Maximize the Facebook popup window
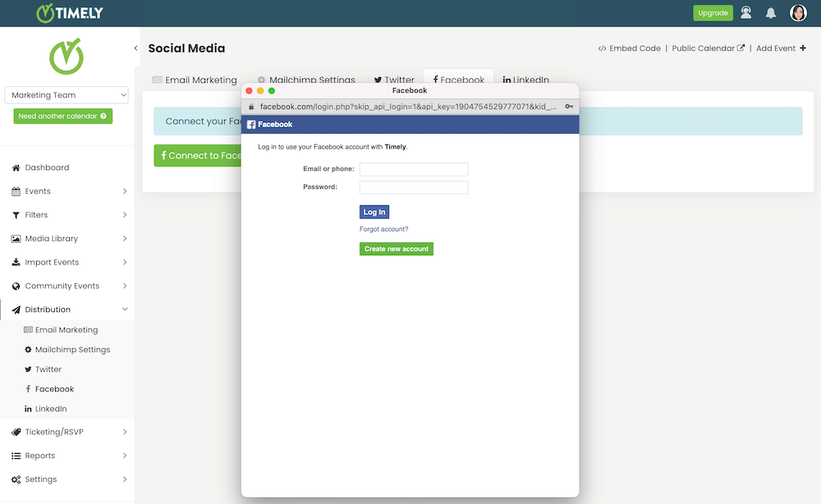The height and width of the screenshot is (504, 821). pyautogui.click(x=272, y=91)
